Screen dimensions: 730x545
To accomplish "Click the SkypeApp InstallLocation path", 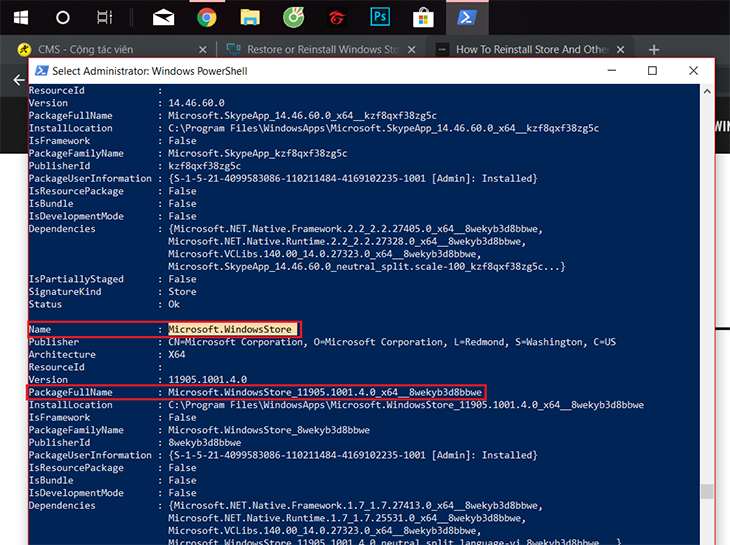I will coord(383,128).
